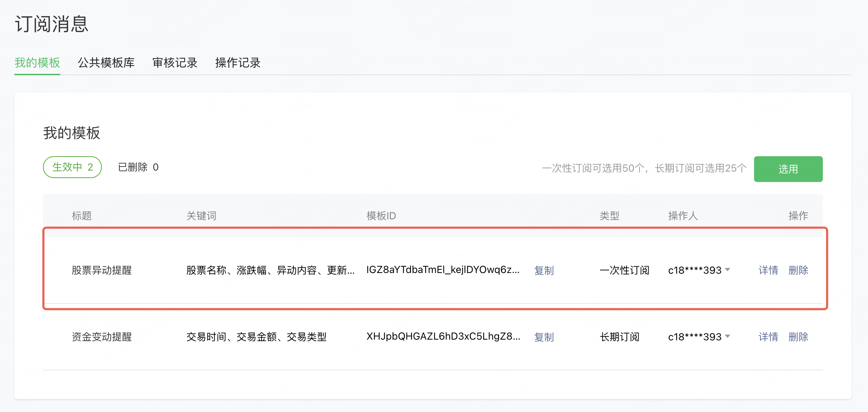Expand operator dropdown arrow in 股票异动提醒 row
The width and height of the screenshot is (868, 412).
click(728, 269)
